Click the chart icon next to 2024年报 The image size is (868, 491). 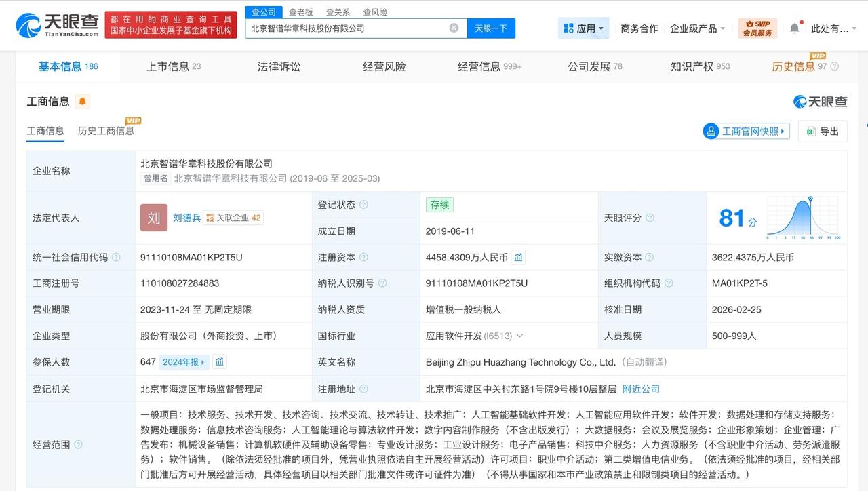pyautogui.click(x=220, y=362)
